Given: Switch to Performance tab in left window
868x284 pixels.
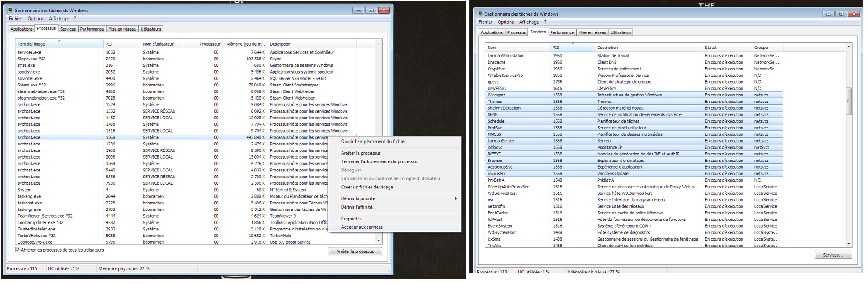Looking at the screenshot, I should click(92, 29).
